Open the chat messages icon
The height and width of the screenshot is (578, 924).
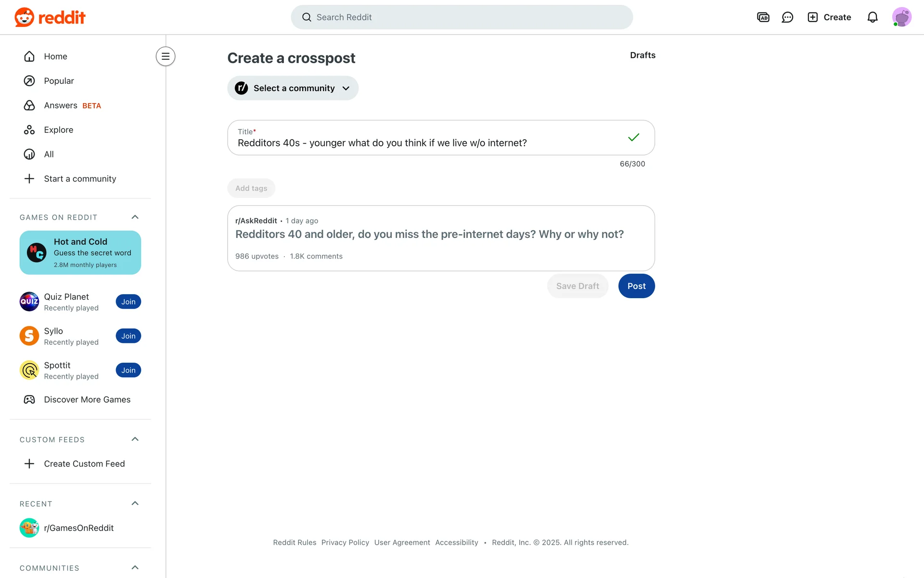787,17
